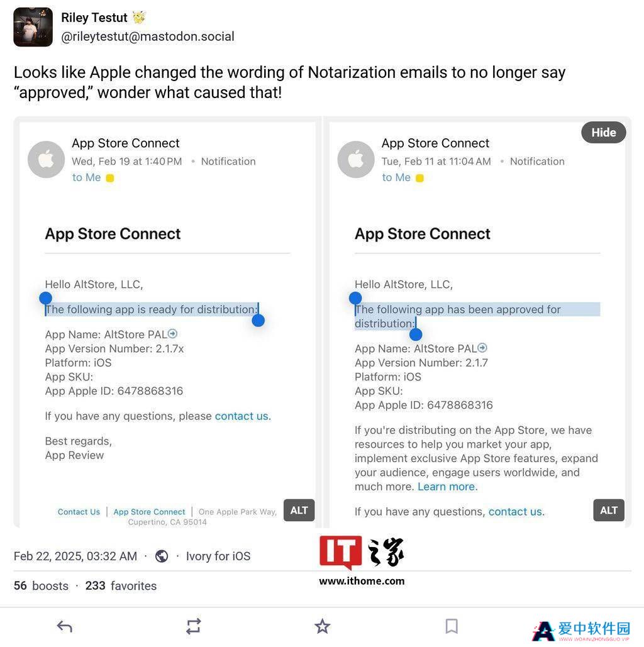The width and height of the screenshot is (644, 647).
Task: Hide the attached images
Action: [604, 133]
